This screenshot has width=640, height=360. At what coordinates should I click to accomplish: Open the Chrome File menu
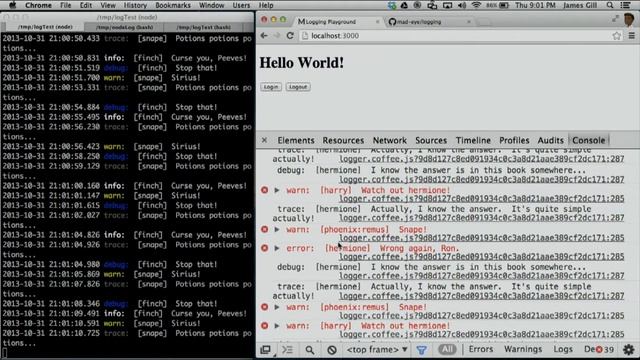65,5
